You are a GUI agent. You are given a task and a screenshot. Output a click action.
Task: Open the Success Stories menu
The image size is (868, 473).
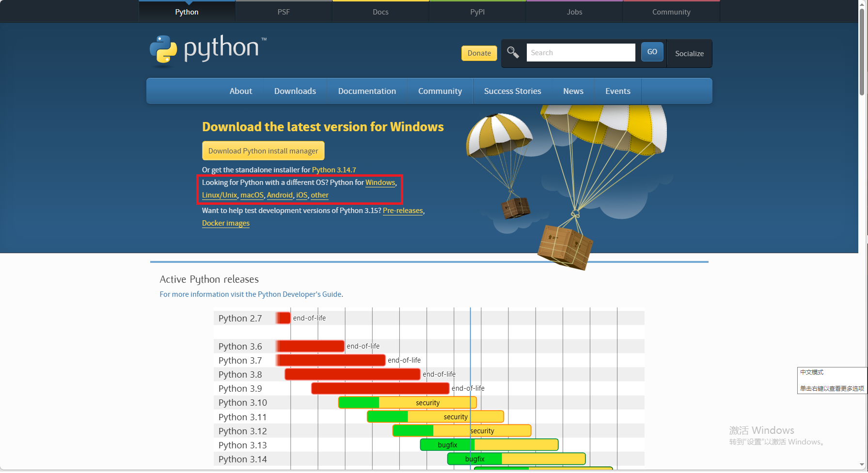[x=513, y=91]
